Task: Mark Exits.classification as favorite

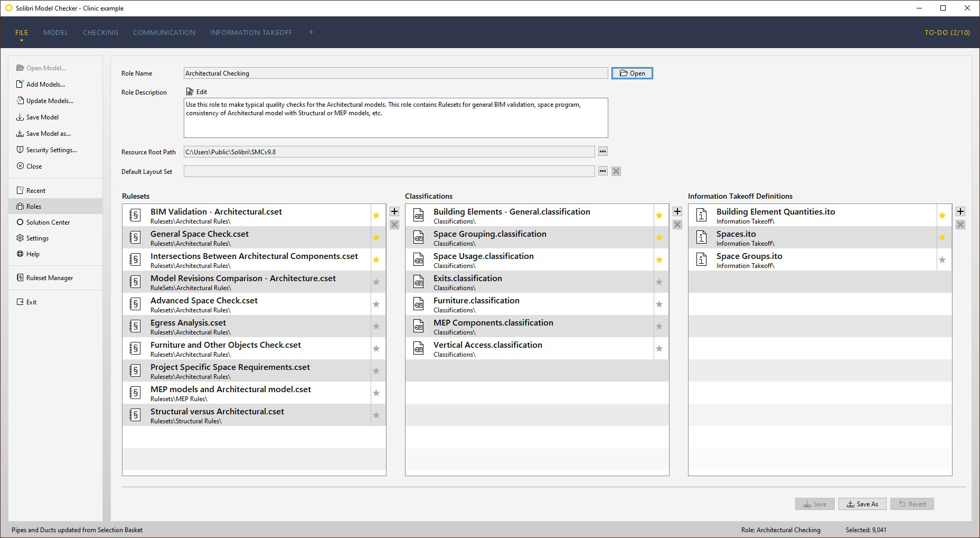Action: coord(659,282)
